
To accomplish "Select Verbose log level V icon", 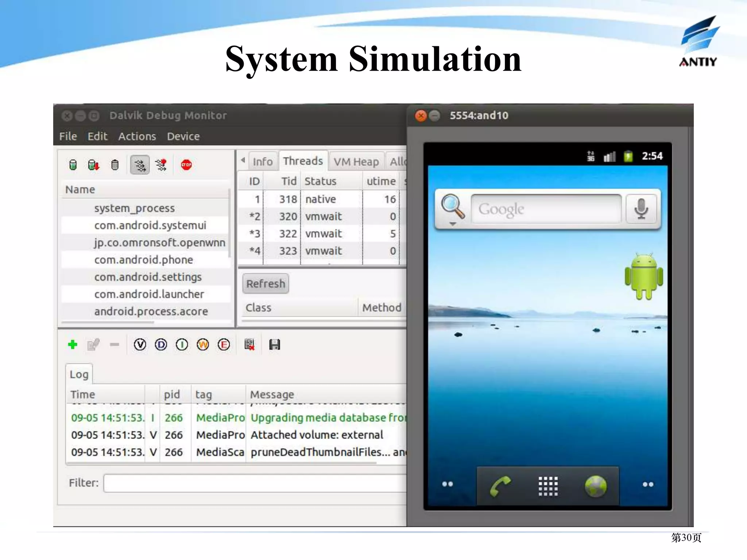I will (140, 345).
